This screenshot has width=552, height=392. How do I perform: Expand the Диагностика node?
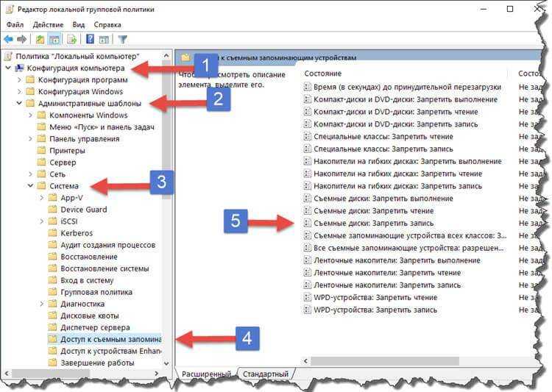point(42,304)
